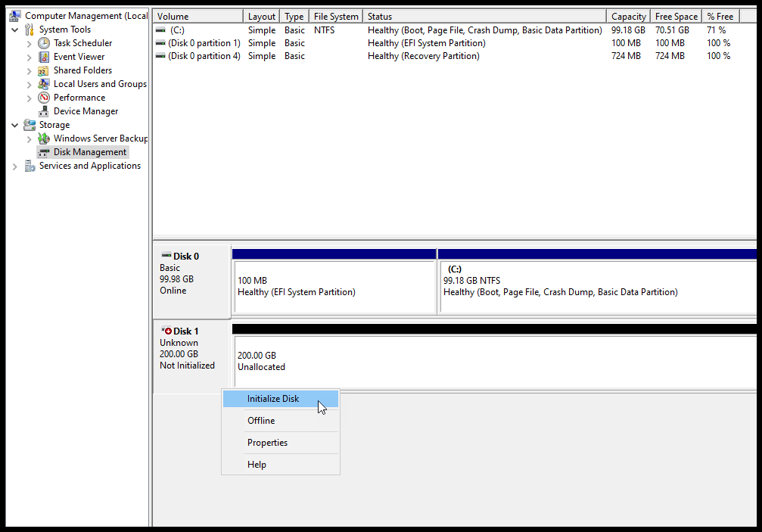Expand the Event Viewer node

click(30, 58)
